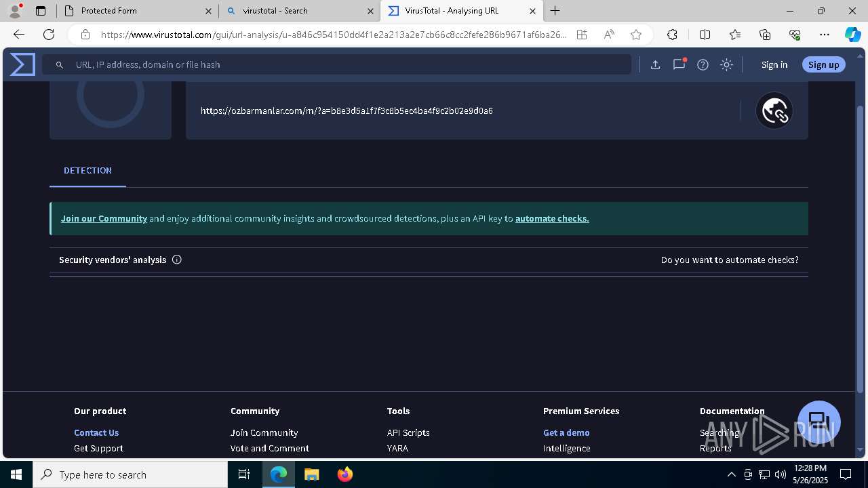The height and width of the screenshot is (488, 868).
Task: Open a new browser tab
Action: coord(555,11)
